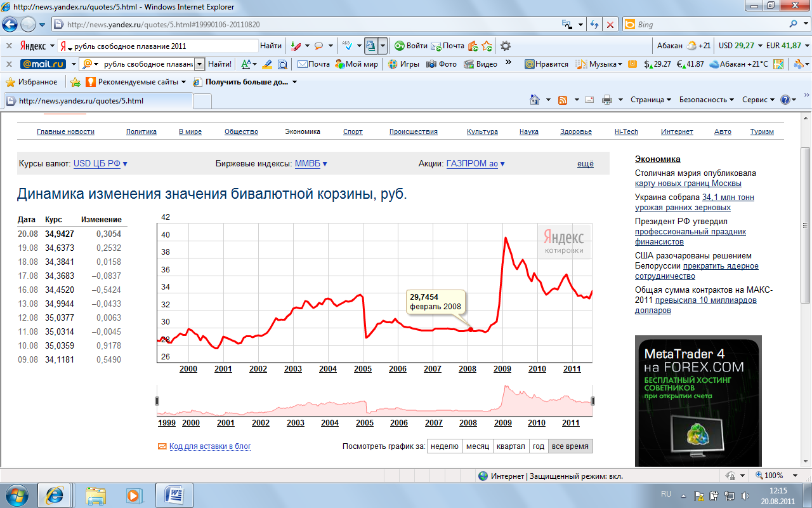Click the orange Odnoklassniki-style square icon

632,64
